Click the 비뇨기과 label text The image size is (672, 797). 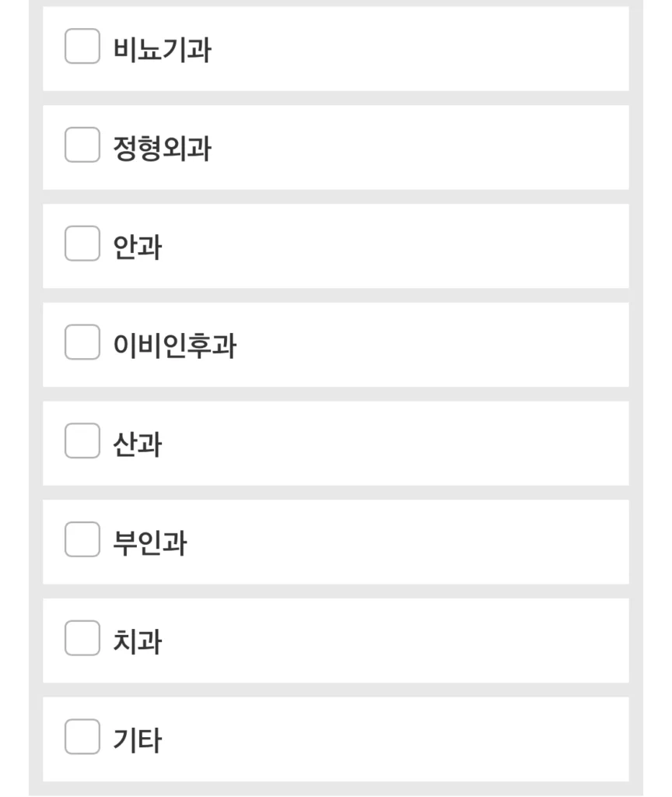point(162,50)
